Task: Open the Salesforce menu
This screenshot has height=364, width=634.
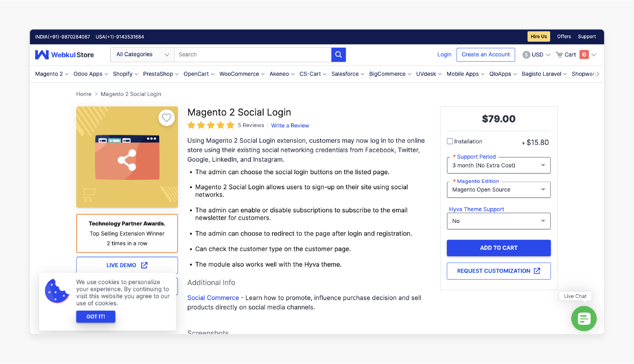Action: pyautogui.click(x=348, y=74)
